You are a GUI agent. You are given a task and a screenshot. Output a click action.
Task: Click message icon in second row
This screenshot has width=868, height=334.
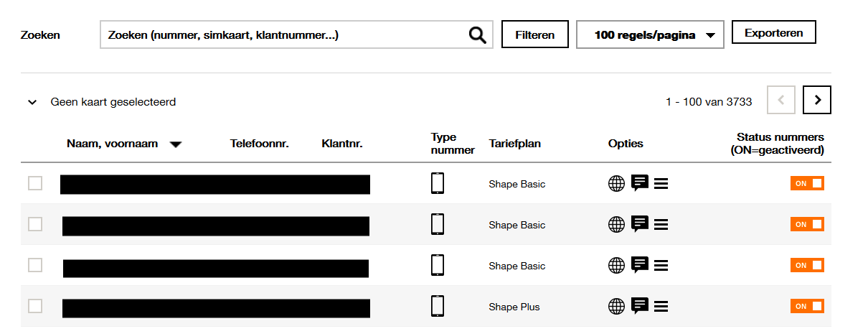tap(640, 224)
